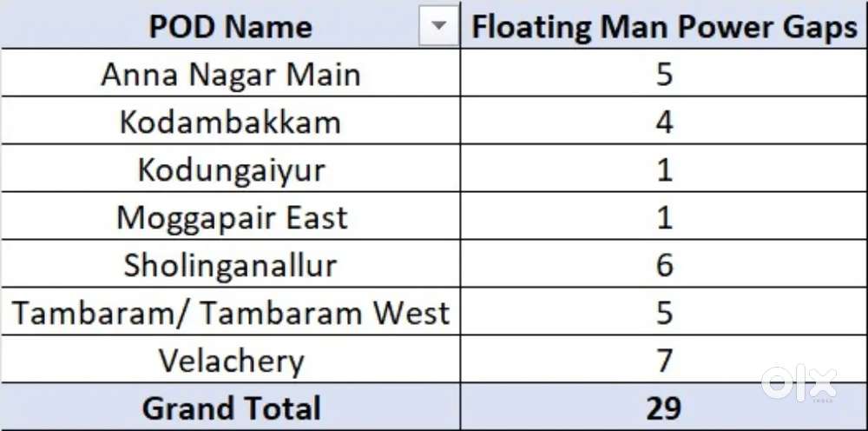
Task: Select the Tambaram/ Tambaram West cell
Action: (x=230, y=313)
